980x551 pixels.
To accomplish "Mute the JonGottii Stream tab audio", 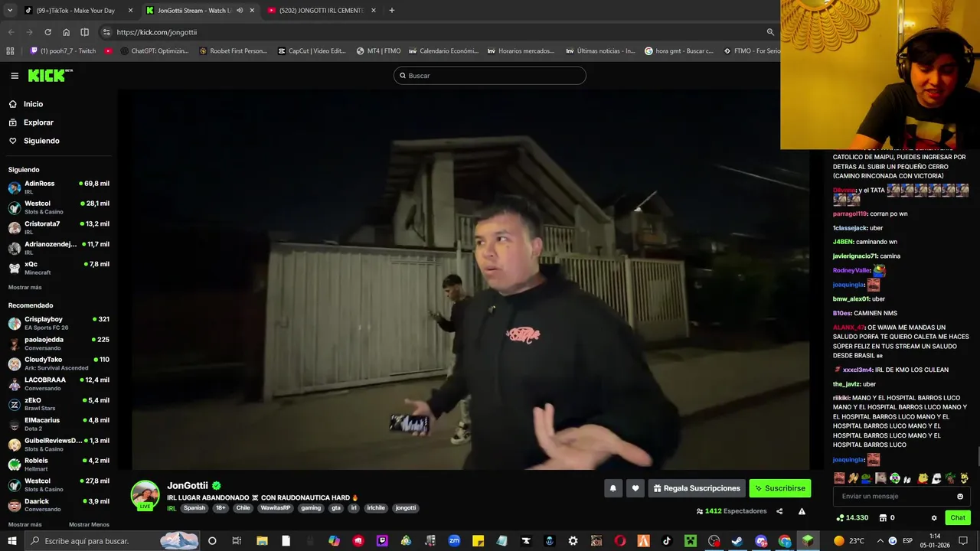I will click(x=240, y=11).
